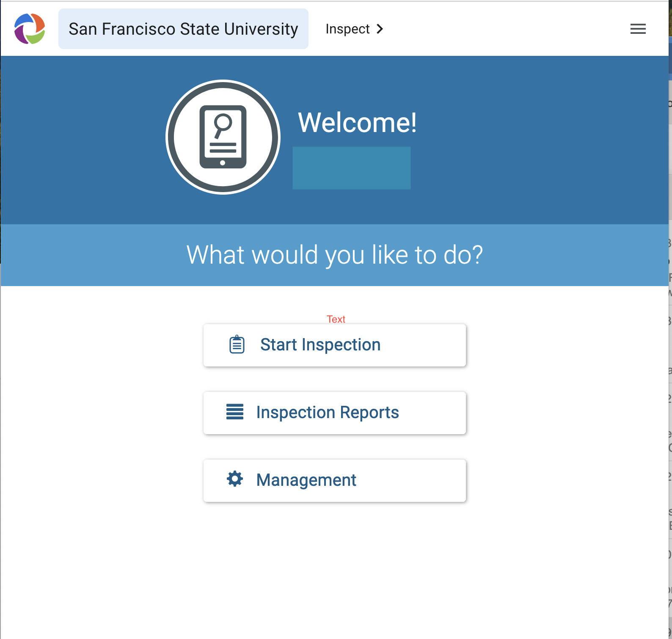
Task: Click the gear icon beside Management
Action: pos(235,479)
